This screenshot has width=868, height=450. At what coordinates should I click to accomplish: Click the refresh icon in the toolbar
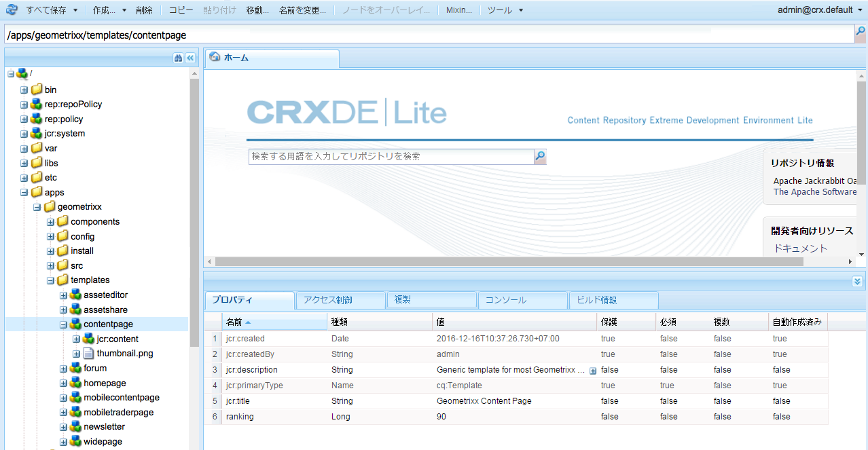(12, 10)
